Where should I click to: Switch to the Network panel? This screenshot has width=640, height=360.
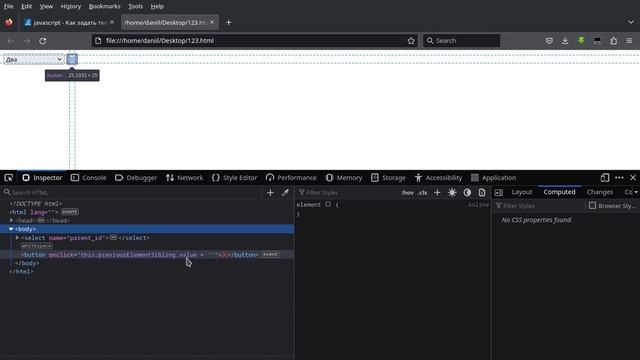184,178
